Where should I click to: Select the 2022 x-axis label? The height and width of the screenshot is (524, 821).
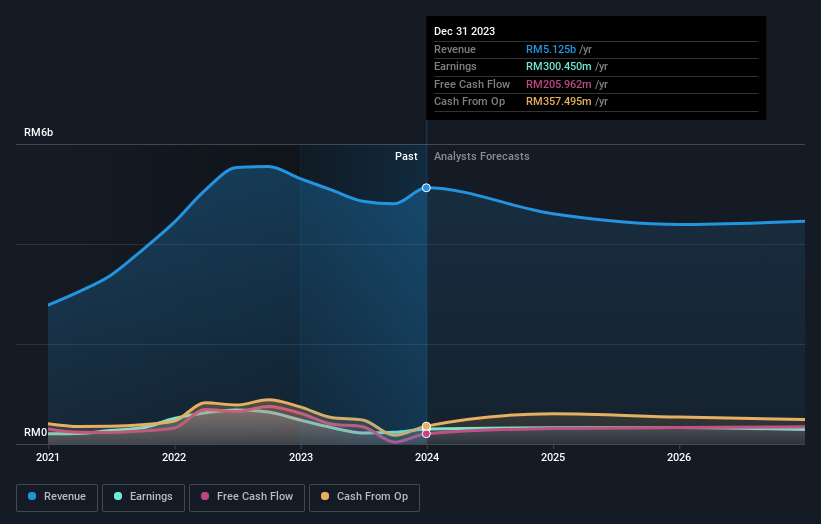pyautogui.click(x=174, y=457)
